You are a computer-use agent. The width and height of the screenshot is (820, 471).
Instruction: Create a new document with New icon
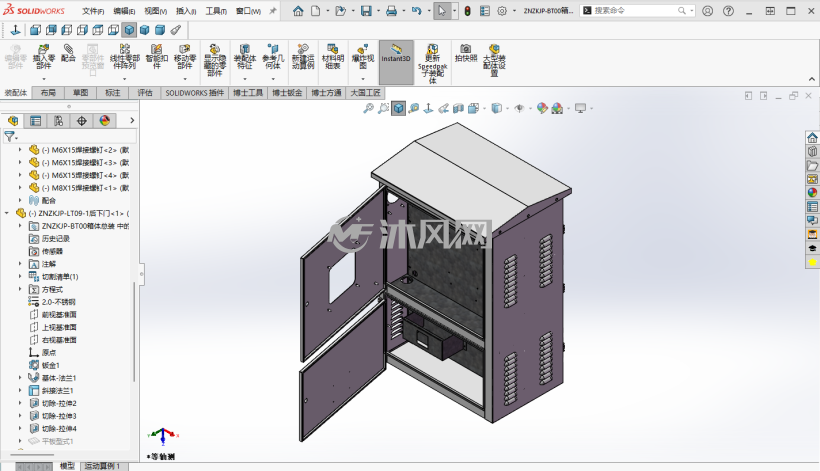click(x=315, y=10)
